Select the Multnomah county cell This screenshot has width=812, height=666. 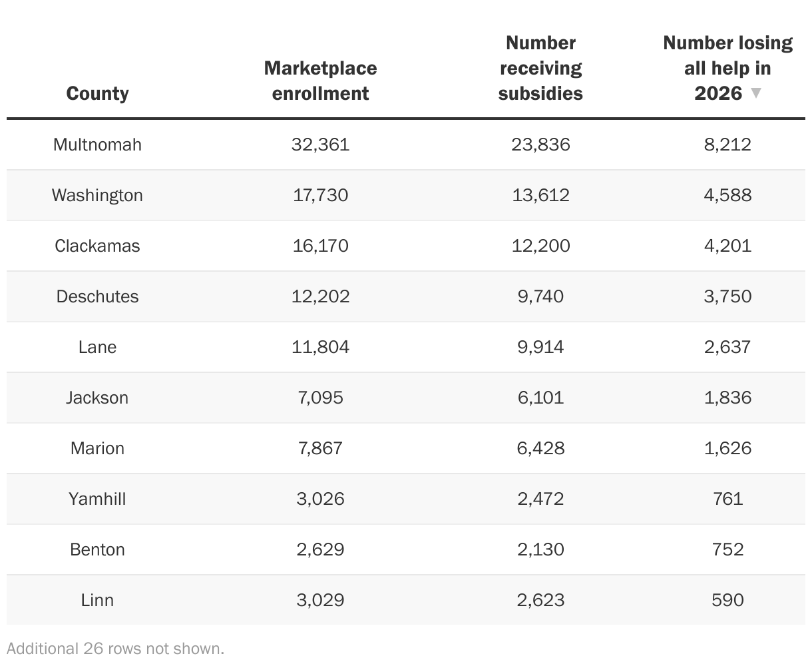pyautogui.click(x=97, y=145)
